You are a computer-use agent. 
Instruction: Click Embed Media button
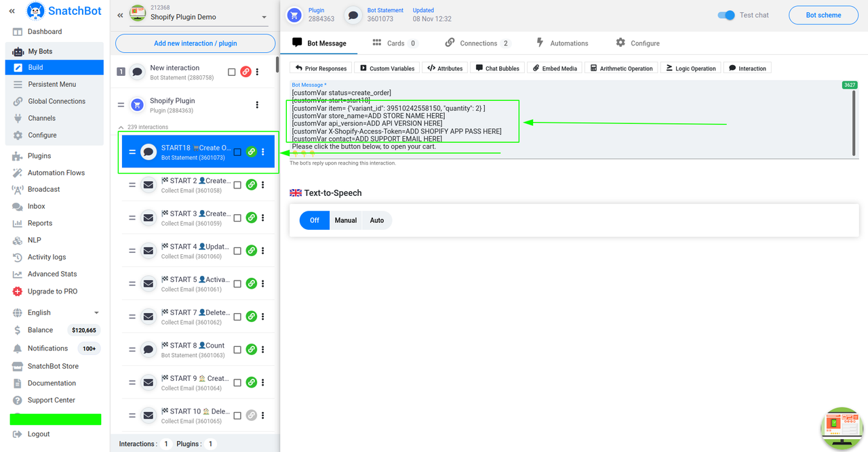tap(555, 68)
